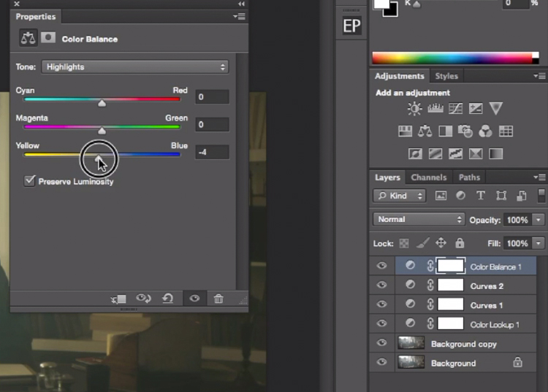
Task: Collapse the Properties panel with double arrows
Action: click(x=242, y=4)
